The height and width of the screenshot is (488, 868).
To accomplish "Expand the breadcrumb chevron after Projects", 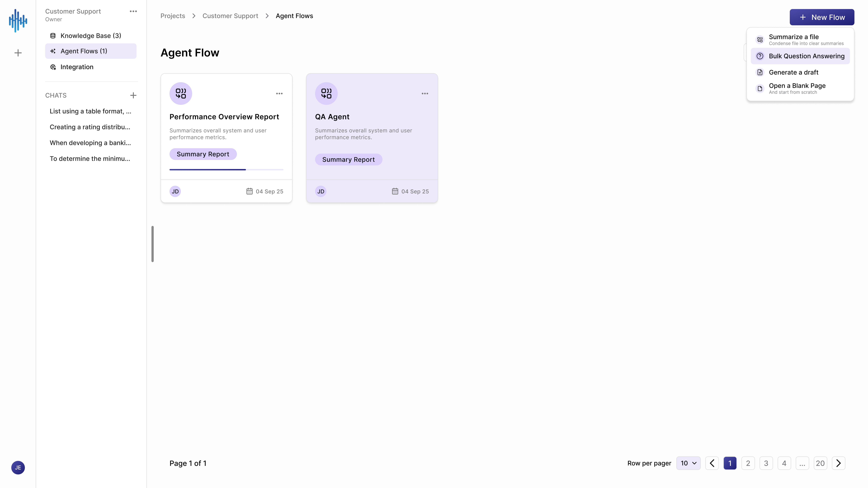I will [194, 16].
